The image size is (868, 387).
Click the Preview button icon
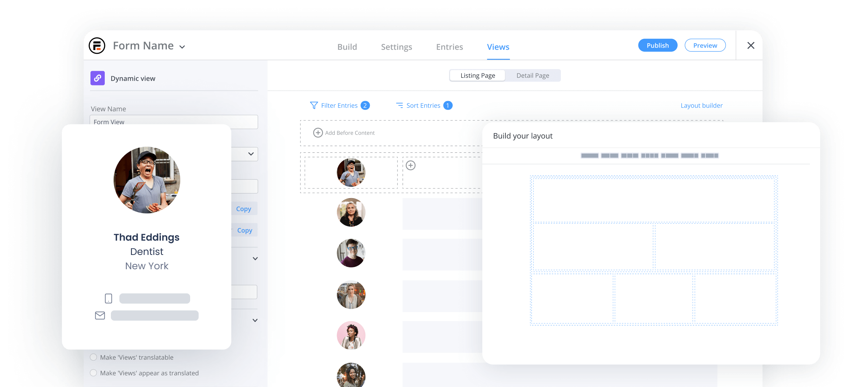[x=706, y=45]
